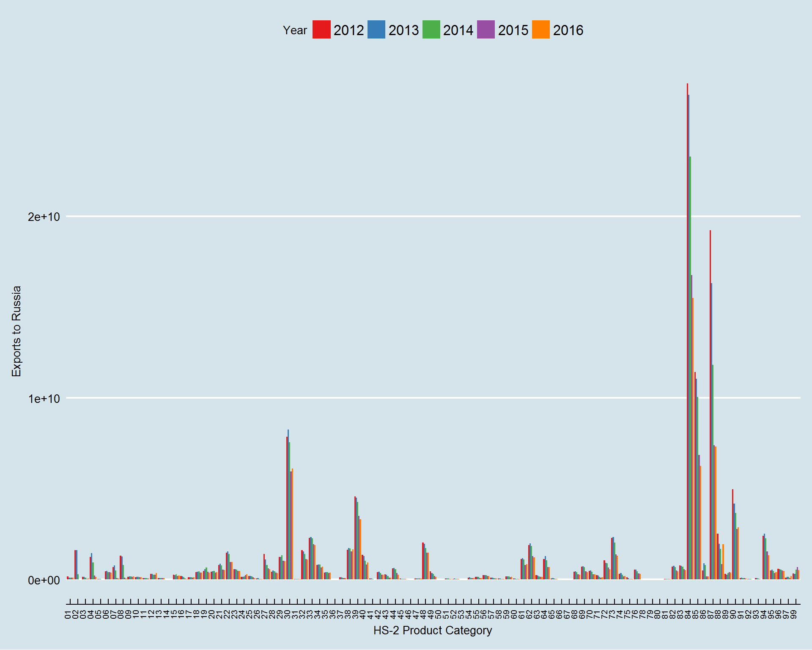This screenshot has height=650, width=812.
Task: Click the purple 2015 legend swatch
Action: click(486, 30)
